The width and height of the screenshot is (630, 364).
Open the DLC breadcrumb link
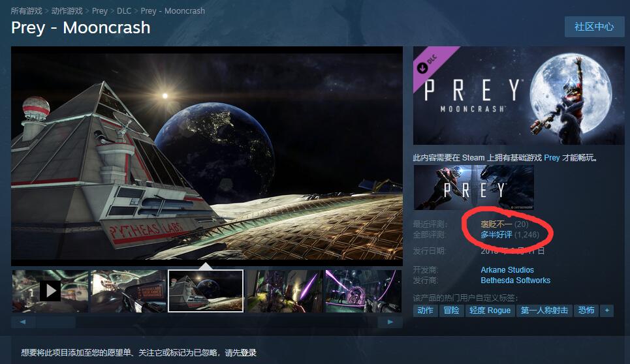pyautogui.click(x=124, y=11)
